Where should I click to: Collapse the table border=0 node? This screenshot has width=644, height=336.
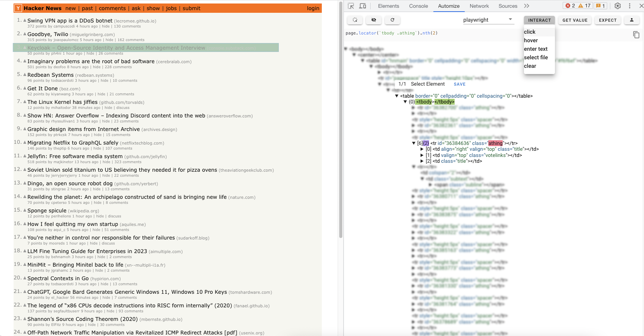coord(397,96)
